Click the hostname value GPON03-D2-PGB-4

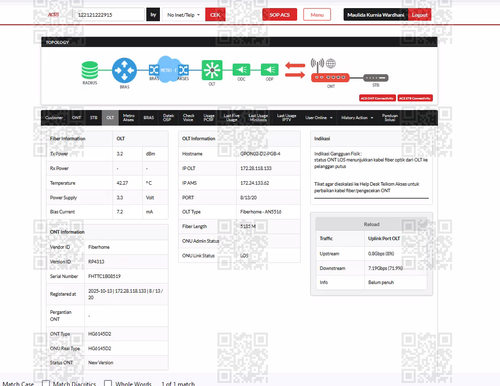(x=260, y=154)
